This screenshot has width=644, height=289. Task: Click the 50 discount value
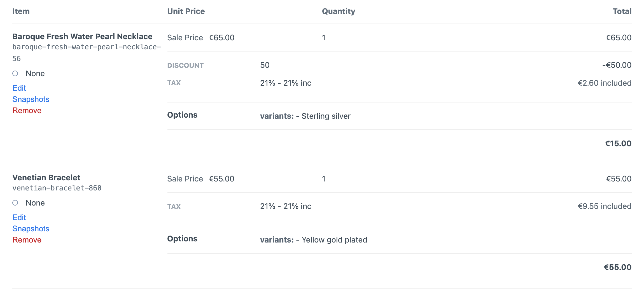click(264, 65)
